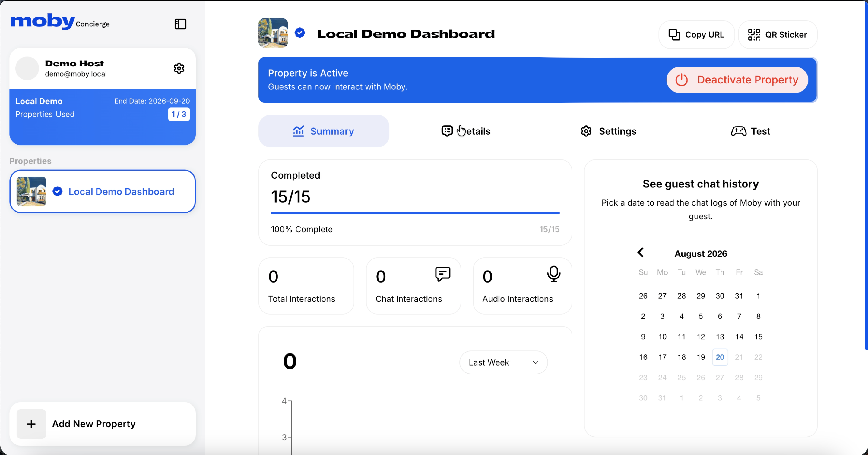Click the Copy URL overlapping-squares icon
868x455 pixels.
[x=674, y=35]
